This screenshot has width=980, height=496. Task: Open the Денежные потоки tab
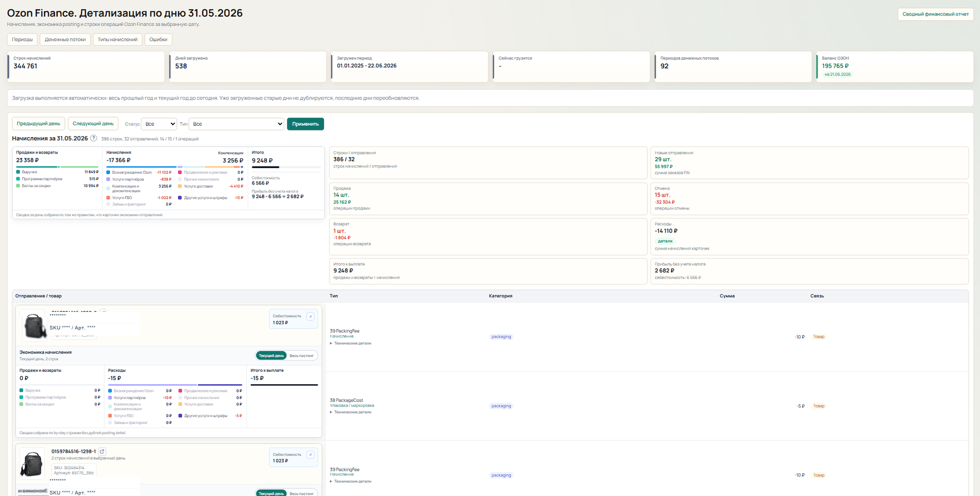tap(65, 39)
